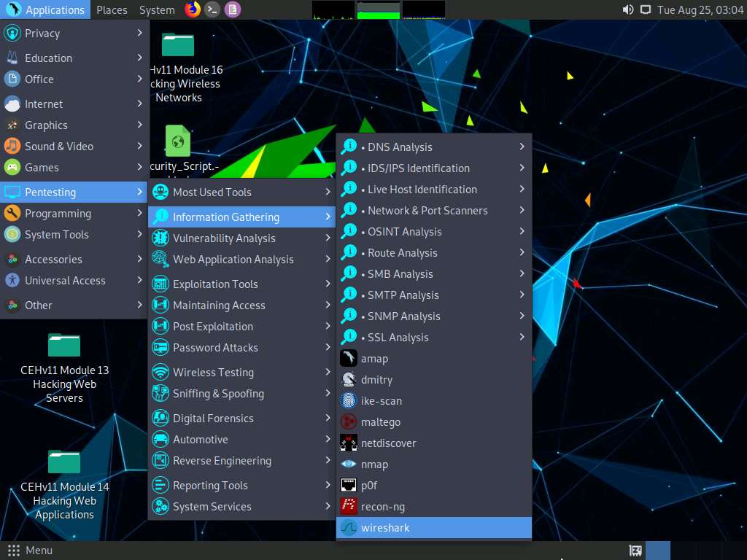Click the show desktop icon in bottom panel
The height and width of the screenshot is (560, 747).
tap(635, 551)
